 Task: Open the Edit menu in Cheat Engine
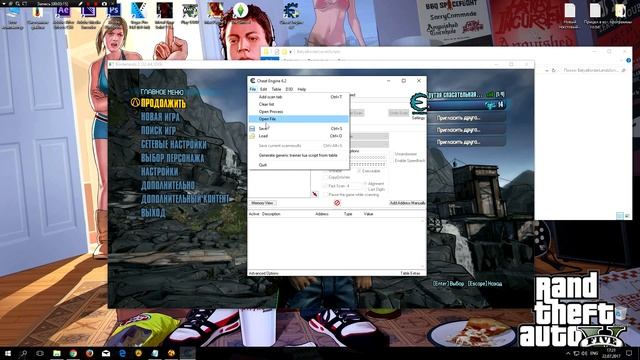[x=264, y=89]
